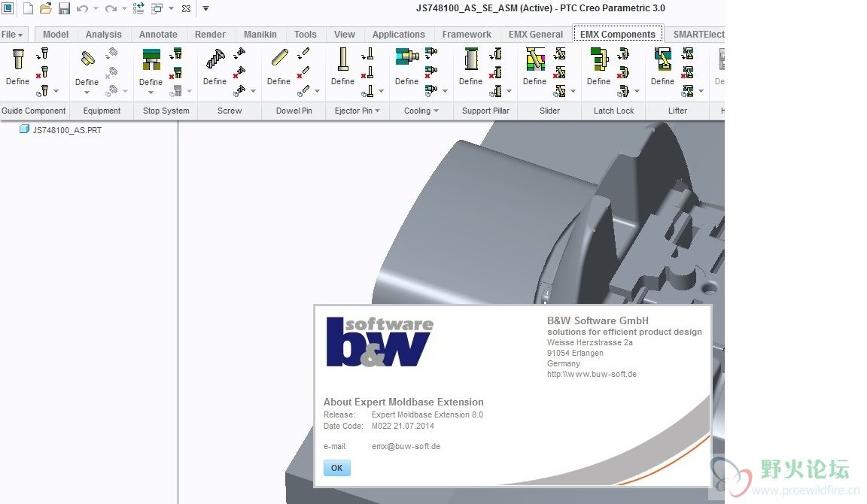Define a new Guide Component

pyautogui.click(x=18, y=66)
